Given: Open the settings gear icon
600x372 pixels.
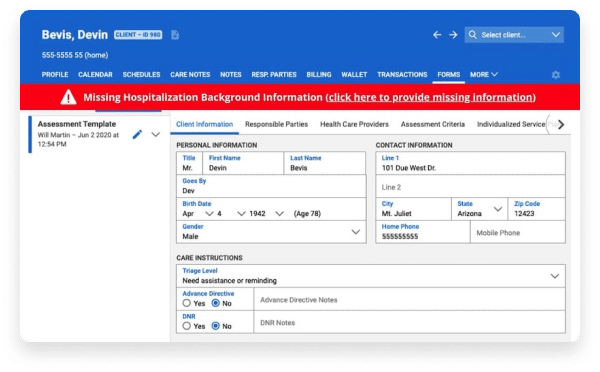Looking at the screenshot, I should [x=556, y=75].
